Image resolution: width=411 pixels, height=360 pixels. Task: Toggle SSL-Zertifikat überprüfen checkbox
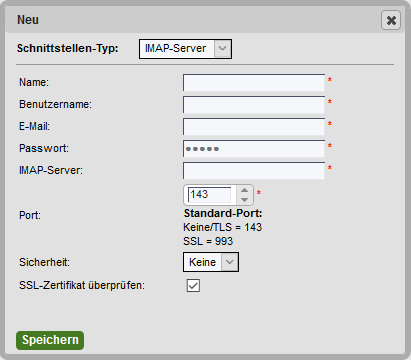coord(193,286)
